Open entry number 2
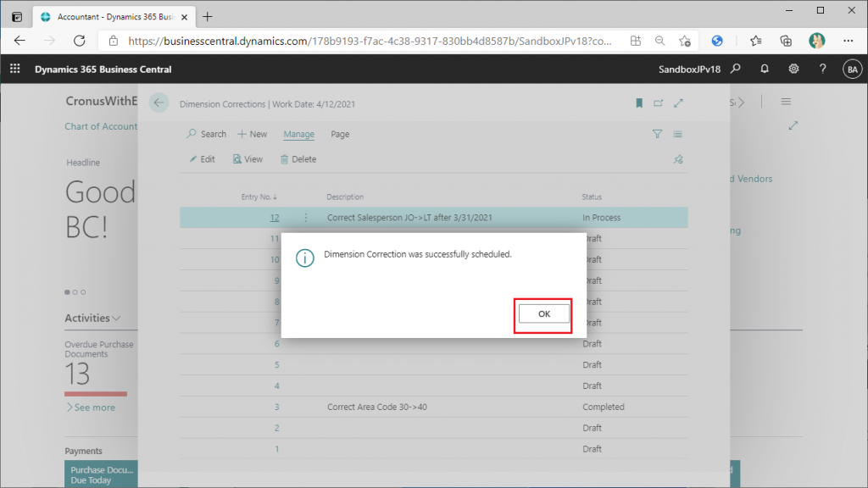Viewport: 868px width, 488px height. 277,428
